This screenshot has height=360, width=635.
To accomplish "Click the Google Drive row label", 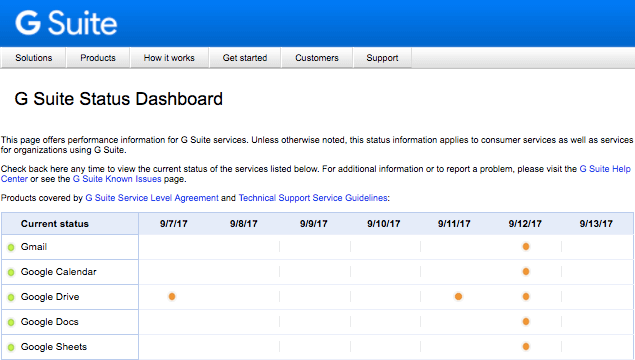I will [50, 297].
